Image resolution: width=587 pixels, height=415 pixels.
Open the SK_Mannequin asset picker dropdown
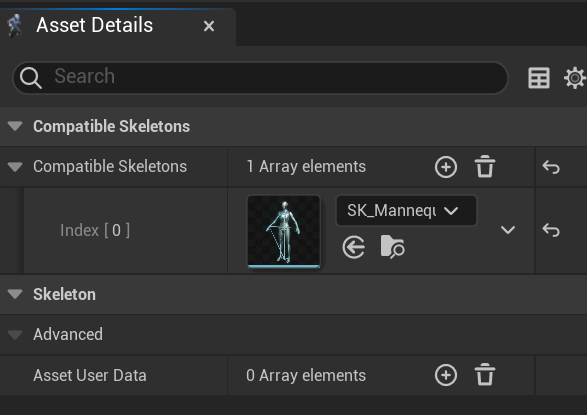click(x=406, y=210)
